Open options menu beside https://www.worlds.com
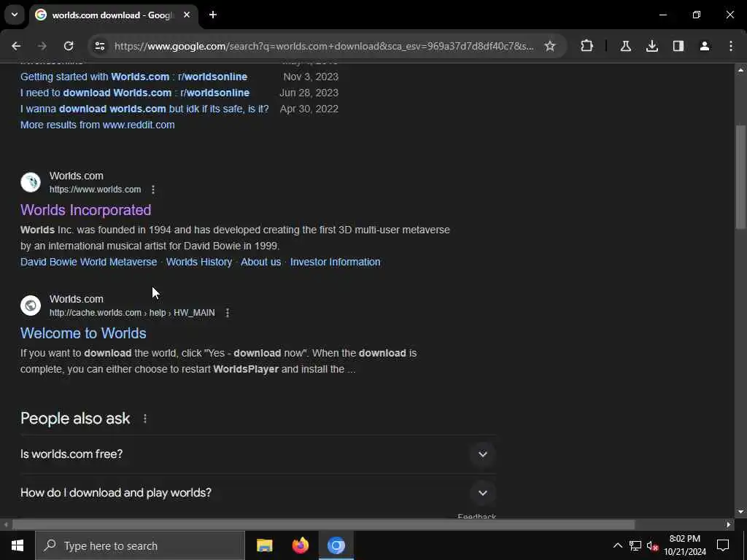 pos(153,190)
